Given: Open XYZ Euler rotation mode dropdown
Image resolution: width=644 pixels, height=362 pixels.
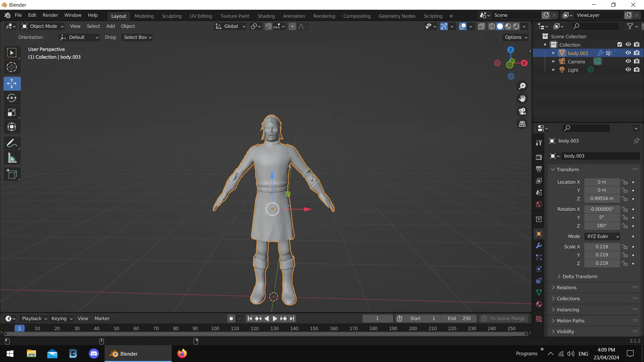Looking at the screenshot, I should [x=602, y=236].
